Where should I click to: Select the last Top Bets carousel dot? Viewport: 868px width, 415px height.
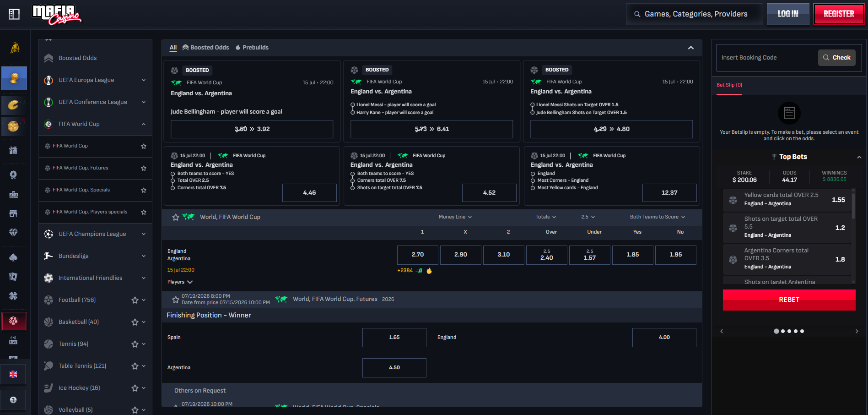tap(802, 331)
